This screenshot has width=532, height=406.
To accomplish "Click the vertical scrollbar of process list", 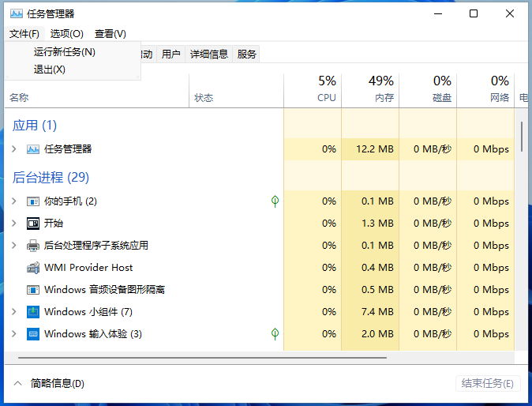I will [522, 137].
